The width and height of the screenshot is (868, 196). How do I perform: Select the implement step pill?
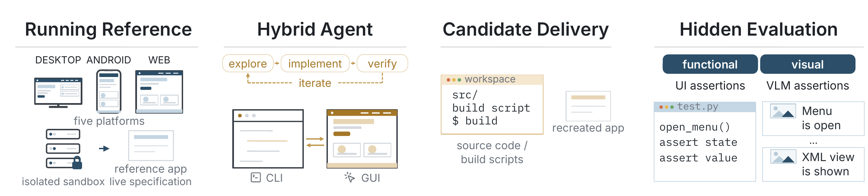click(x=315, y=63)
